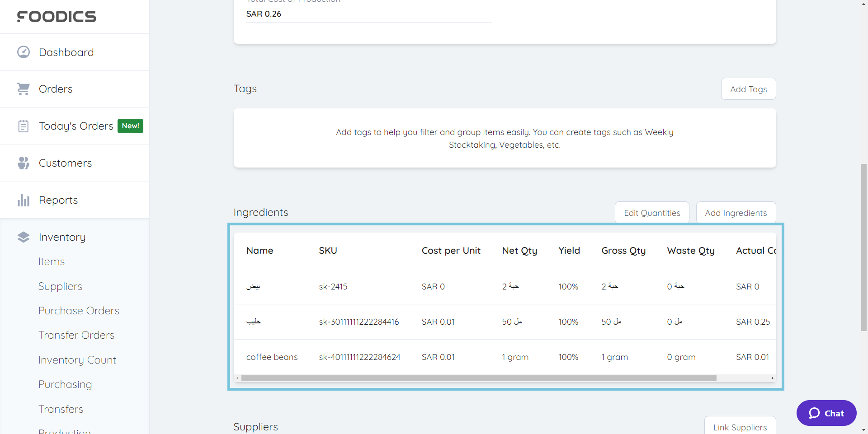
Task: Click the New! badge
Action: [x=131, y=126]
